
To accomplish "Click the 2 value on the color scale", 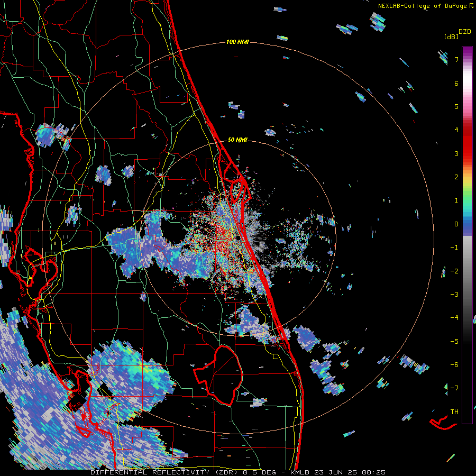I will [456, 177].
